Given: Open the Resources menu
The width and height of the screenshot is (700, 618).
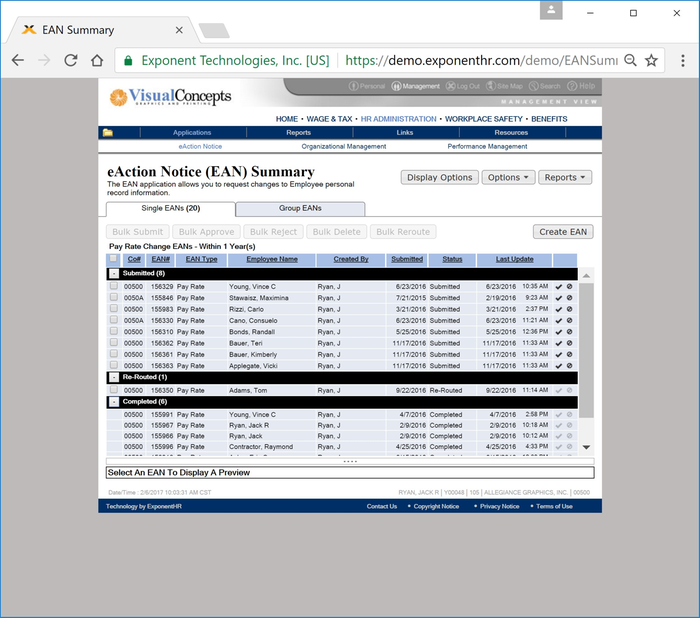Looking at the screenshot, I should click(x=511, y=133).
